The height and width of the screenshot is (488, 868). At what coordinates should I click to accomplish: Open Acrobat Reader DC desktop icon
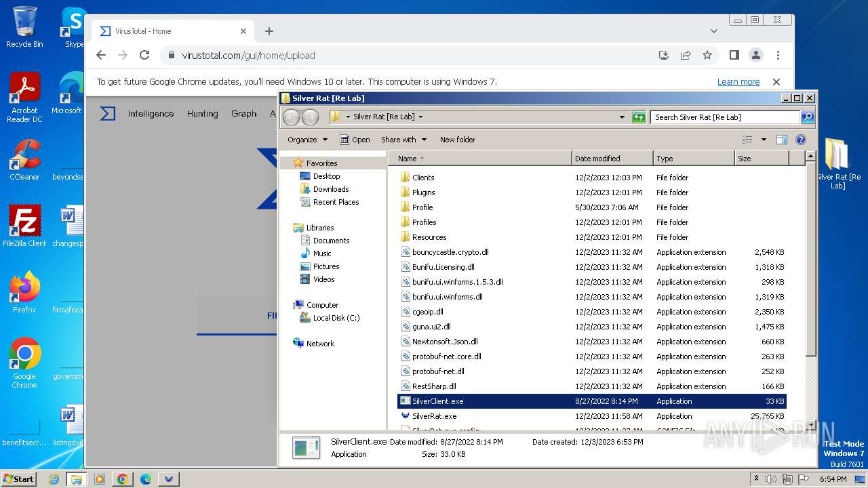tap(24, 98)
